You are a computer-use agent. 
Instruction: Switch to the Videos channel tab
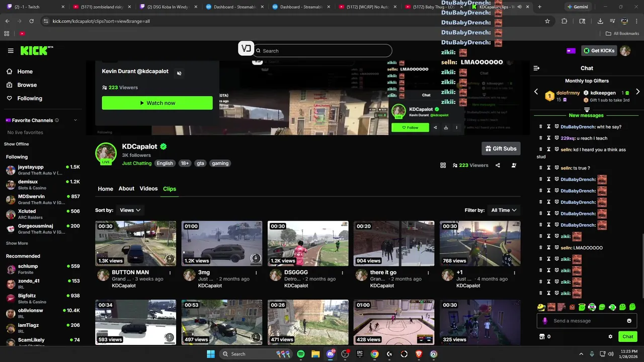pyautogui.click(x=148, y=189)
